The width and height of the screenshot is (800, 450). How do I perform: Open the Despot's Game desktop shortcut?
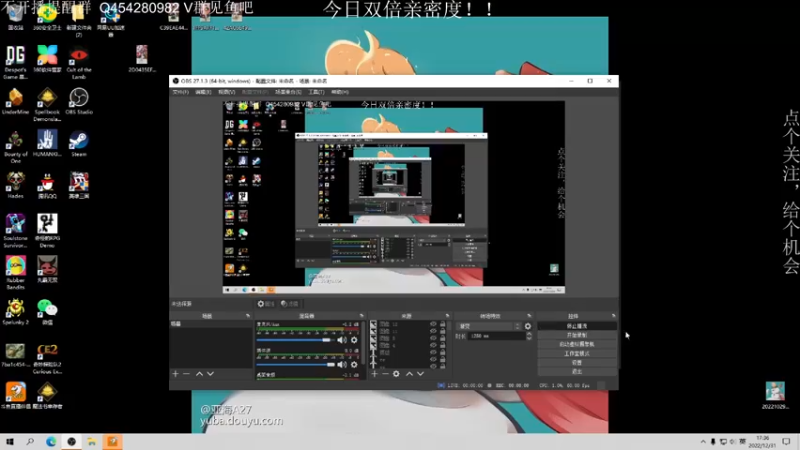point(15,62)
